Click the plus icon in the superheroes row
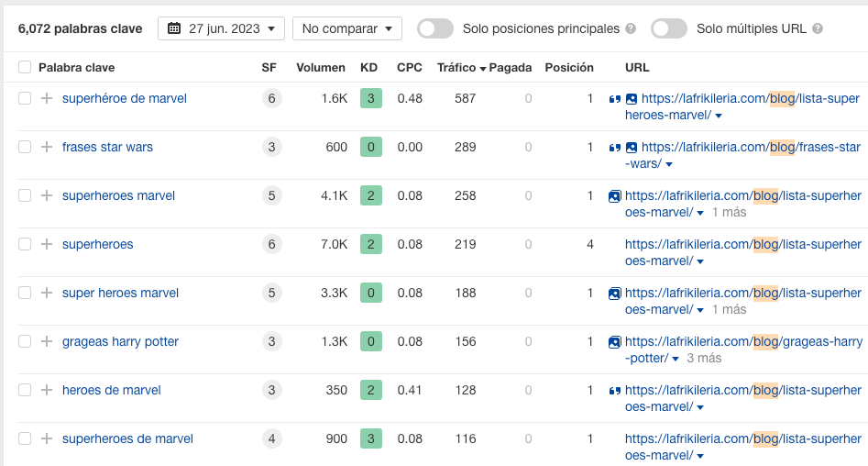Image resolution: width=868 pixels, height=466 pixels. click(47, 244)
